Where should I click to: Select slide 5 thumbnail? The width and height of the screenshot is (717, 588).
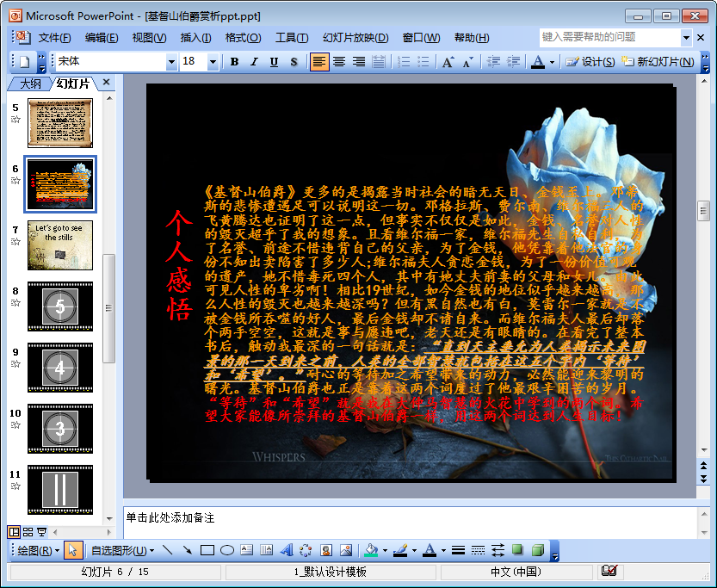click(x=60, y=123)
